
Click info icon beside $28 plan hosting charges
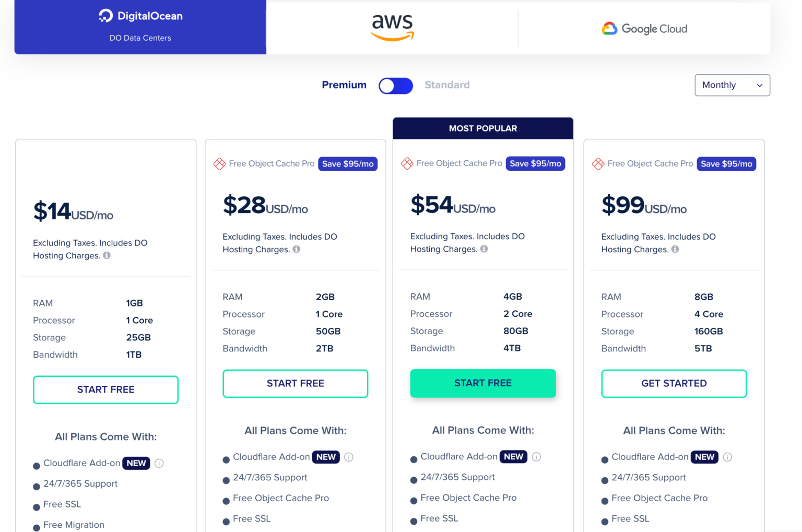[x=297, y=249]
